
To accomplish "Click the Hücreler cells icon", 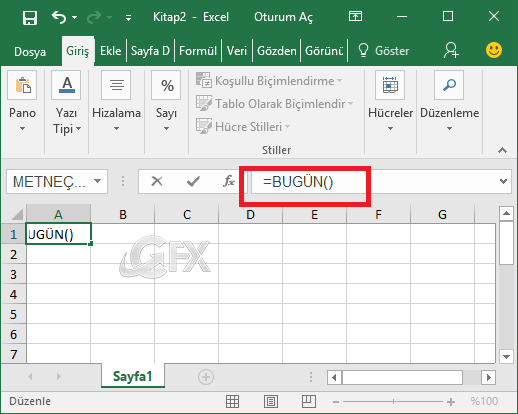I will click(x=390, y=85).
